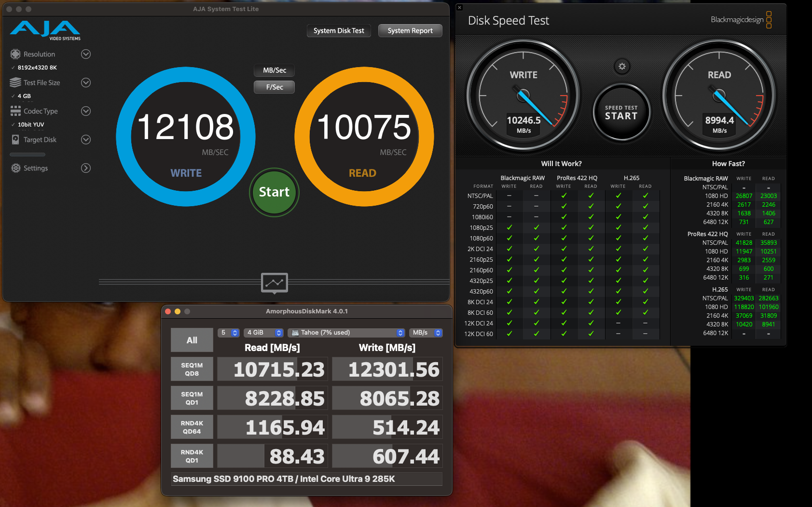This screenshot has width=812, height=507.
Task: Click the AJA Video Systems logo
Action: click(x=45, y=30)
